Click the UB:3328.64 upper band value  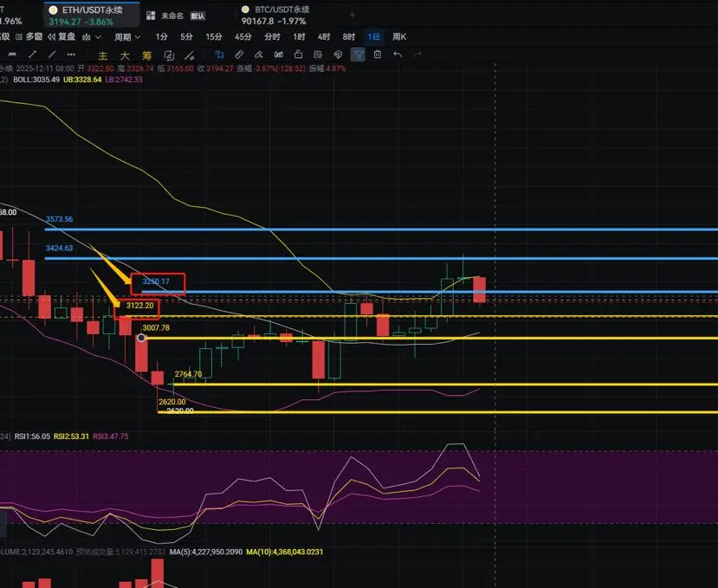point(82,79)
